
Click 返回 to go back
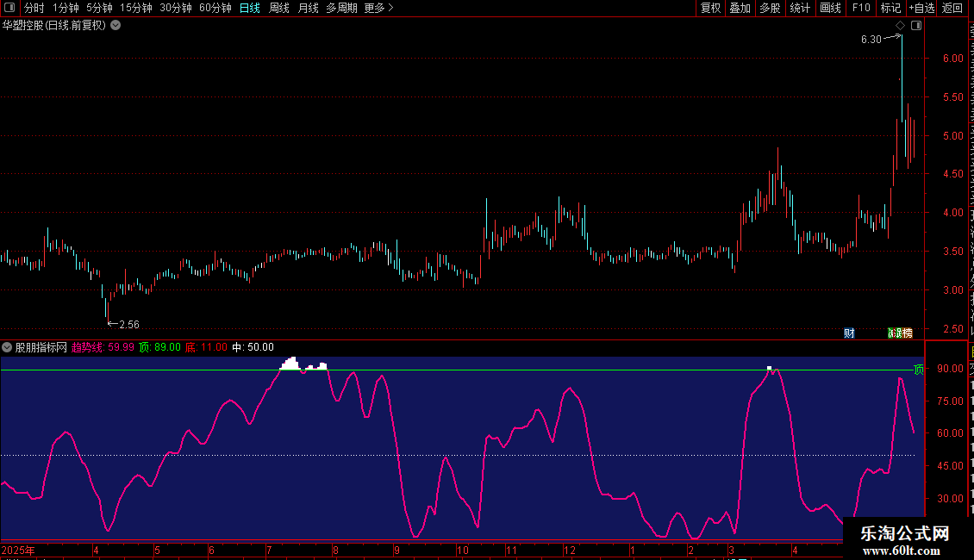pyautogui.click(x=952, y=8)
